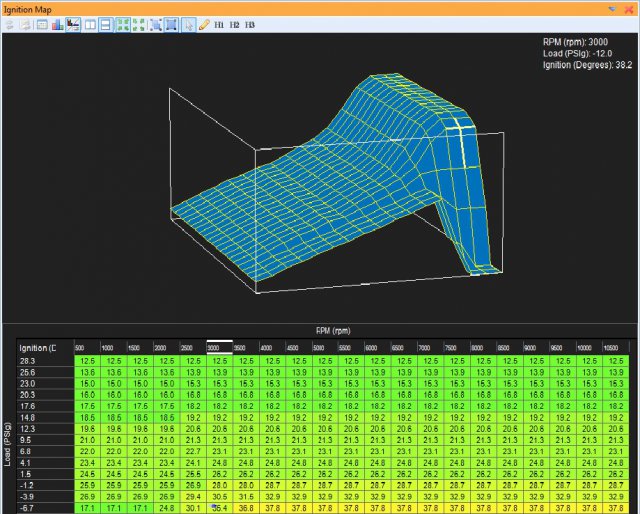This screenshot has width=640, height=514.
Task: Select the mouse pointer cursor tool
Action: 189,23
